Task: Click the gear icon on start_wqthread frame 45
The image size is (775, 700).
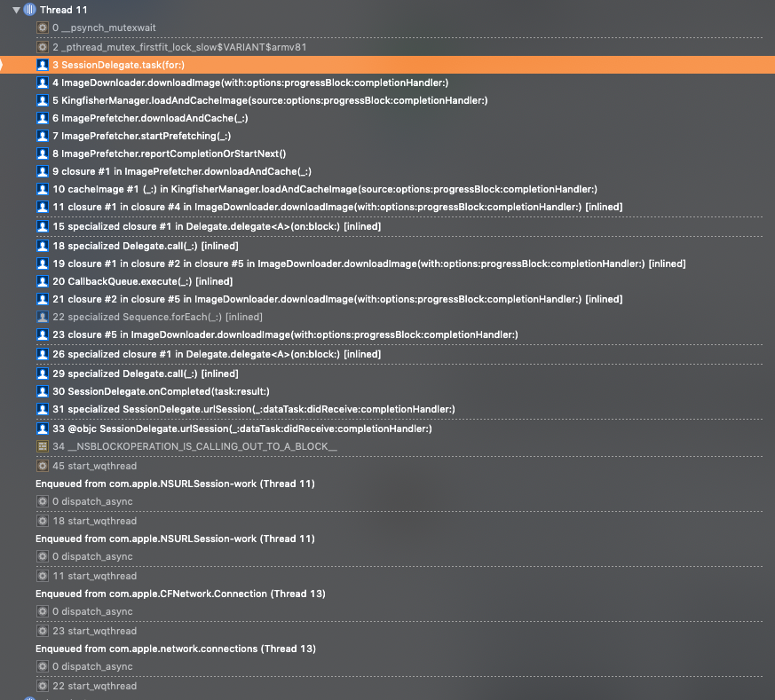Action: coord(41,465)
